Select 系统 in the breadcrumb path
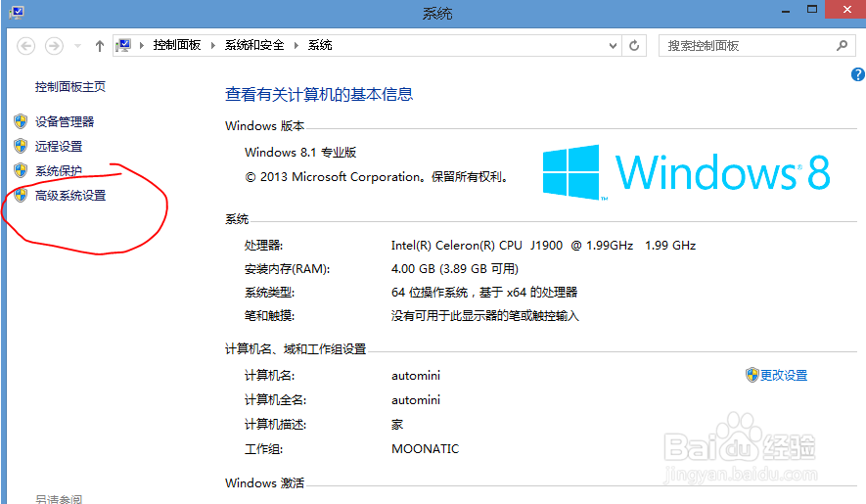The image size is (866, 504). [x=320, y=45]
